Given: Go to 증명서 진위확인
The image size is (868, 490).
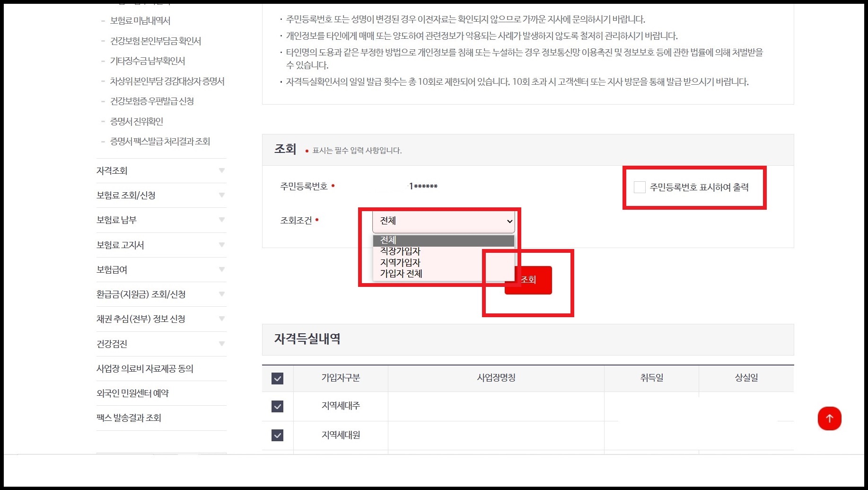Looking at the screenshot, I should [135, 121].
